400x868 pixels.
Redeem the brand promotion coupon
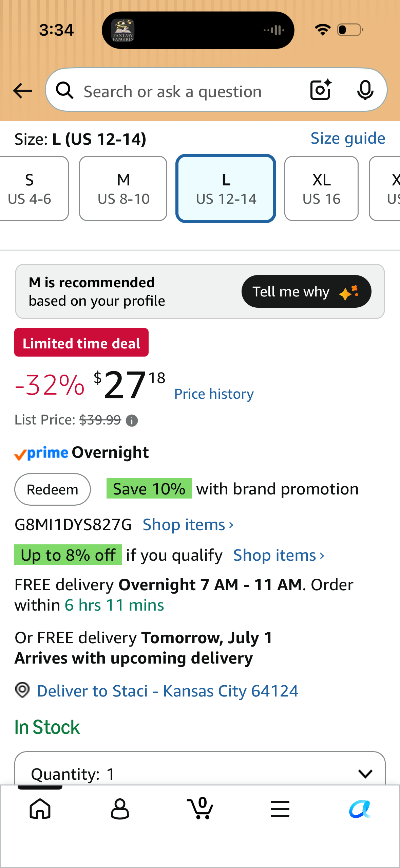[53, 489]
